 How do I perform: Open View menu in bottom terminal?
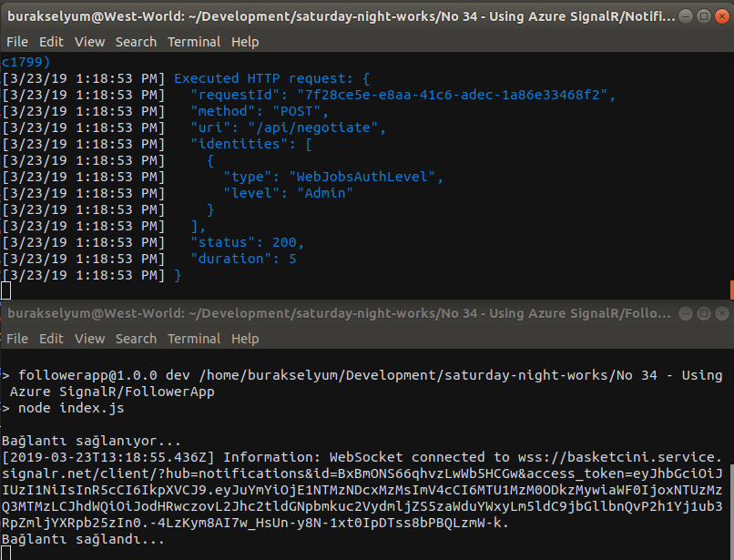pos(89,339)
